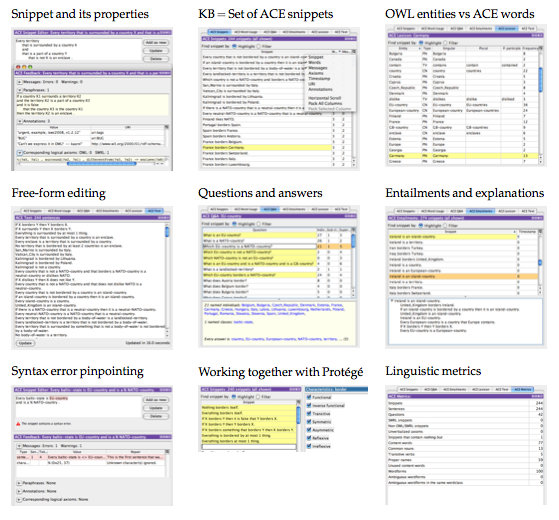Select the France borders Germany snippet row
This screenshot has height=520, width=559.
click(x=267, y=148)
